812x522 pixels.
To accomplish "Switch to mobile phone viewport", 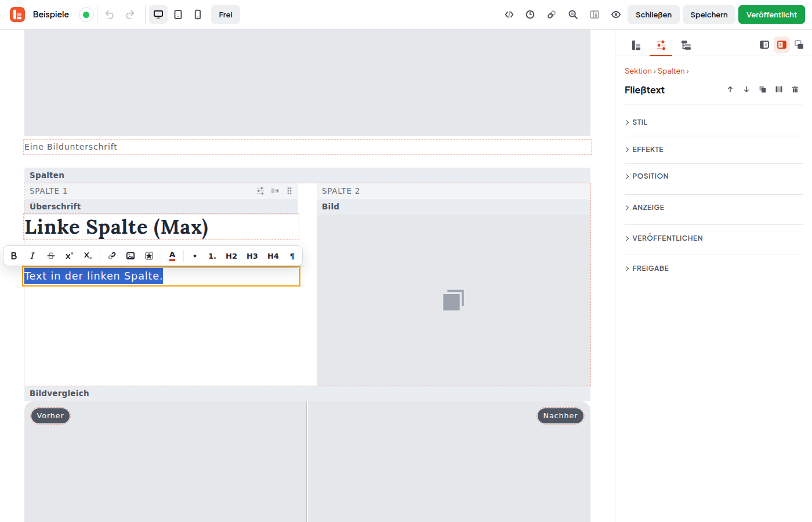I will tap(198, 14).
